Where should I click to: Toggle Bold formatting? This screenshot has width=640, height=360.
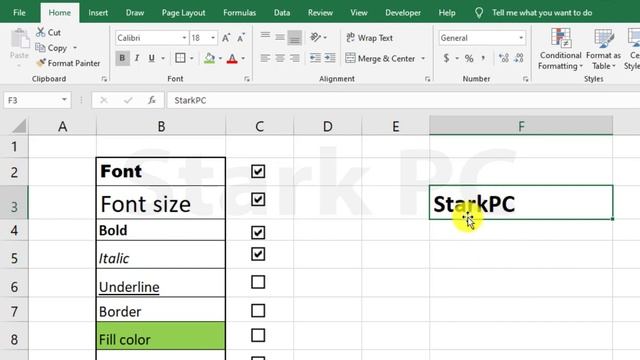[122, 58]
